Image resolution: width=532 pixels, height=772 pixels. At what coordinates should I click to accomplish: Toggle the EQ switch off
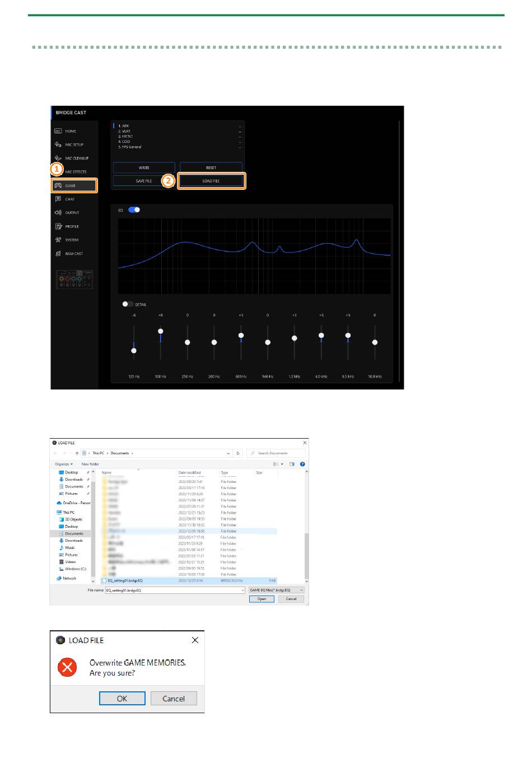(x=134, y=210)
